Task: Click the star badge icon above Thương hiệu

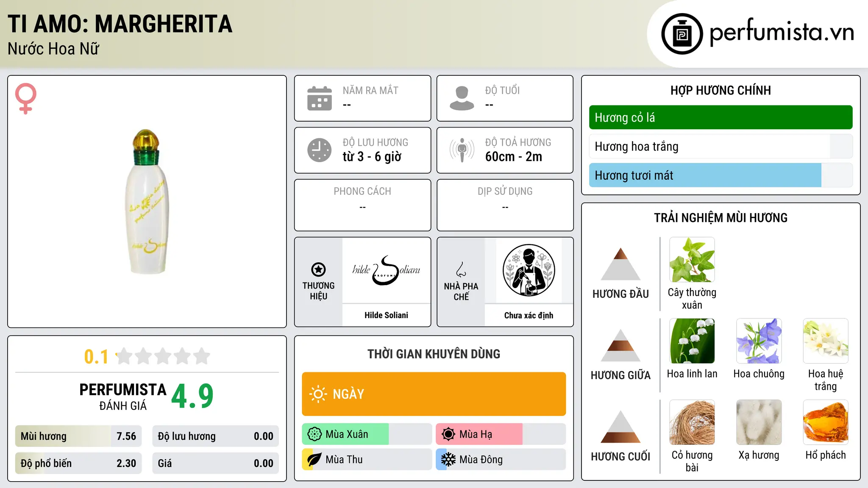Action: click(318, 269)
